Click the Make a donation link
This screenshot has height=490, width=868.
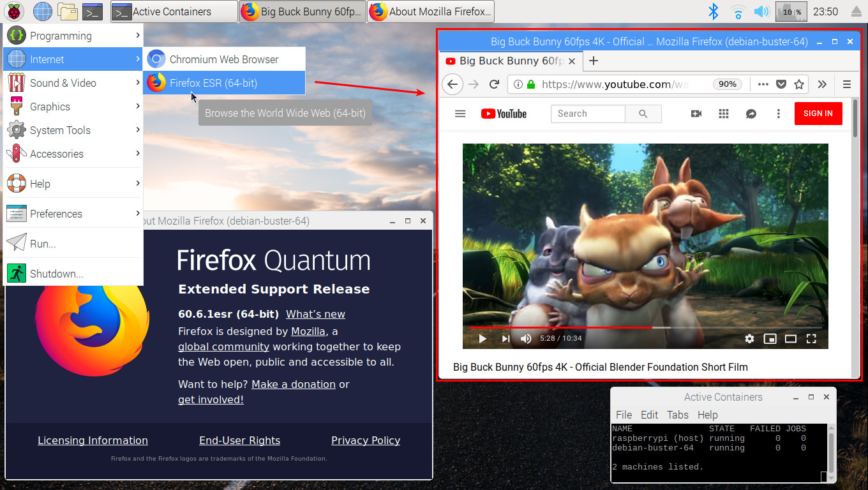click(x=294, y=384)
